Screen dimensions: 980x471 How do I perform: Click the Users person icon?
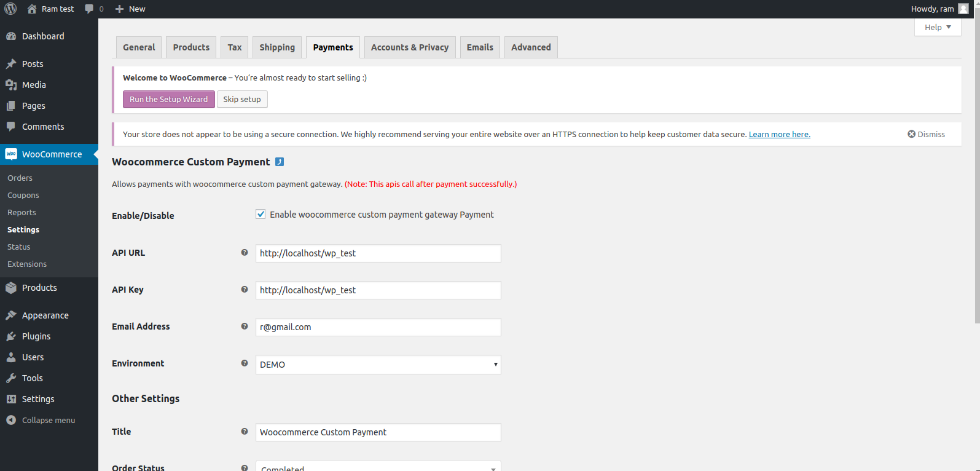click(x=11, y=357)
